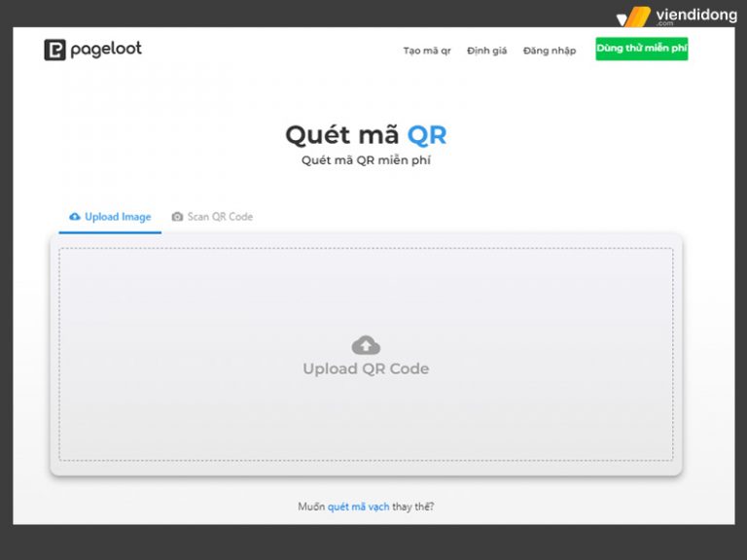Image resolution: width=747 pixels, height=560 pixels.
Task: Click the camera icon beside Scan QR Code
Action: tap(177, 217)
